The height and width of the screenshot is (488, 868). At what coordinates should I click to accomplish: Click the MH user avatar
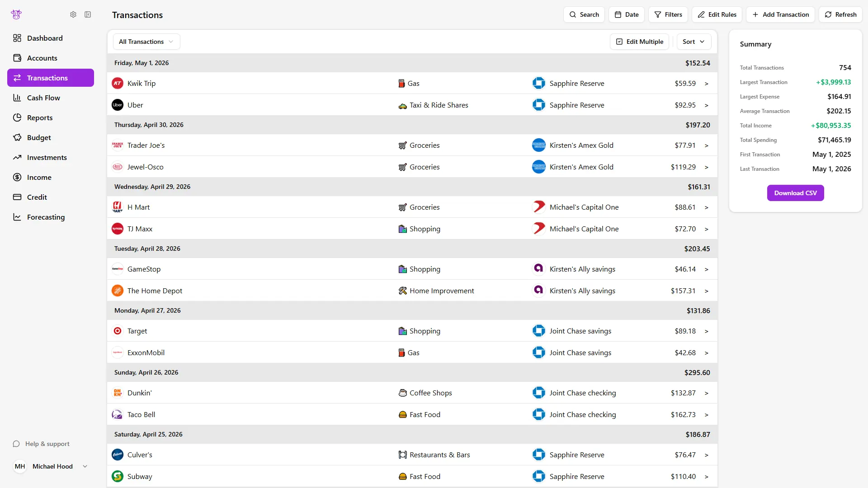coord(20,466)
